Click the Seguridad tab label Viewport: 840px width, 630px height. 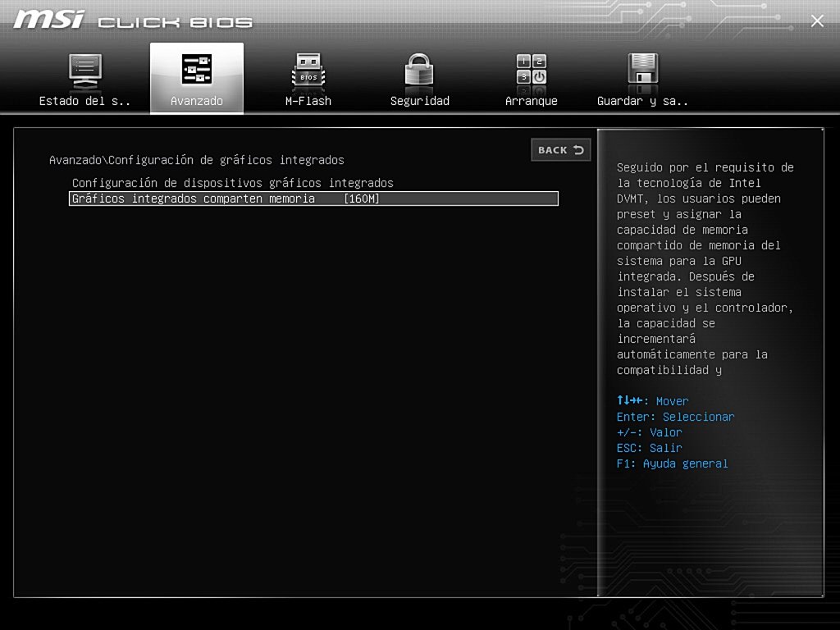click(x=419, y=101)
